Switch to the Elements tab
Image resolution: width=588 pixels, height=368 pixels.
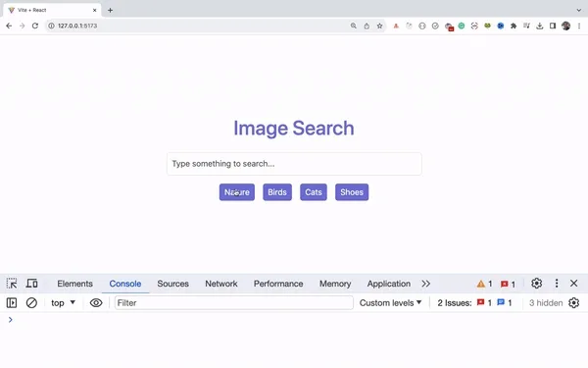[x=74, y=284]
